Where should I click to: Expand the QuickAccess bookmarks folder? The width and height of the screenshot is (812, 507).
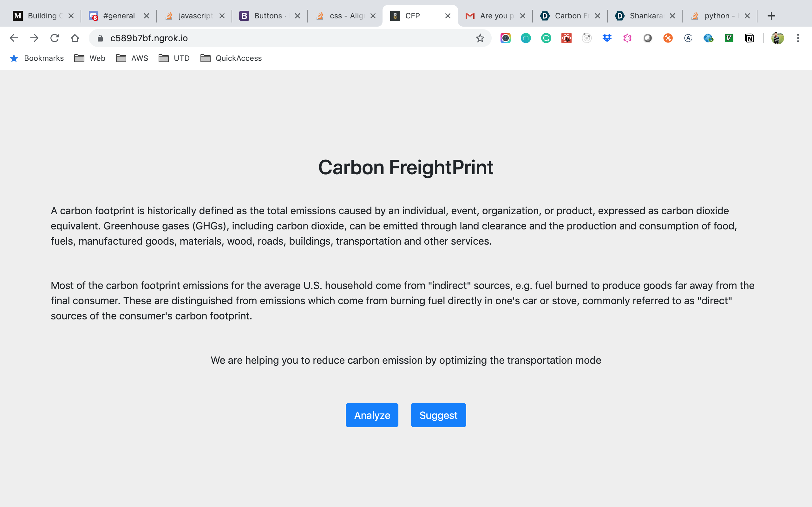pos(231,58)
